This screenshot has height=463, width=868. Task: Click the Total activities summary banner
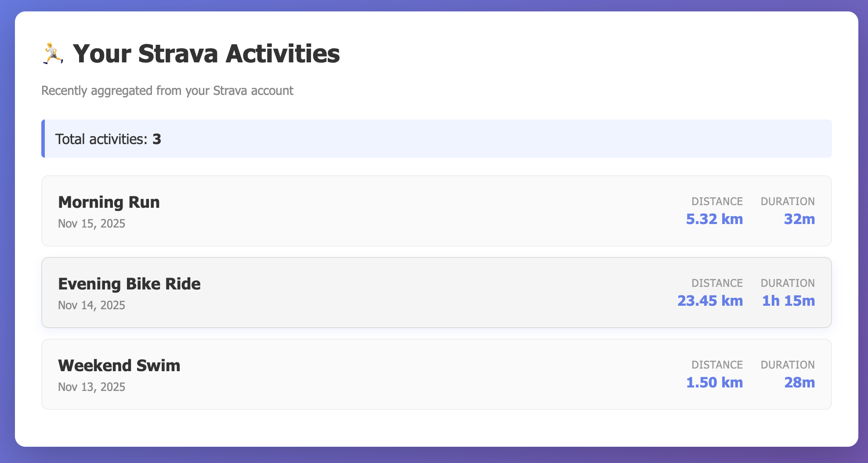click(436, 139)
